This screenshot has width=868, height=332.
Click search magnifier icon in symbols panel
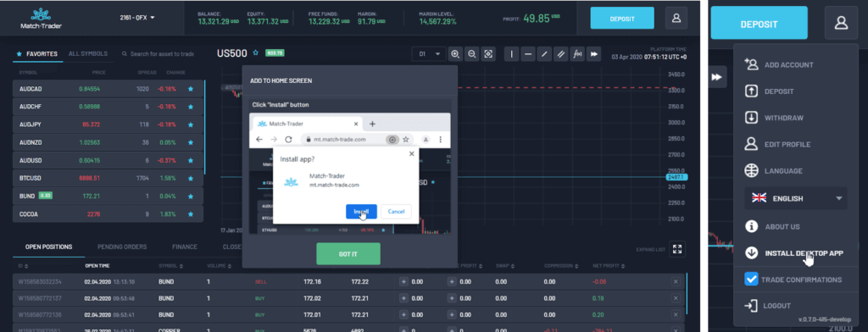point(125,54)
